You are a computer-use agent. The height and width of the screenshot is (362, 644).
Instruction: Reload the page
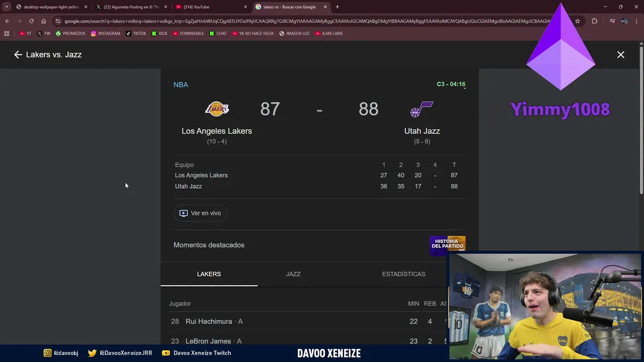click(31, 21)
